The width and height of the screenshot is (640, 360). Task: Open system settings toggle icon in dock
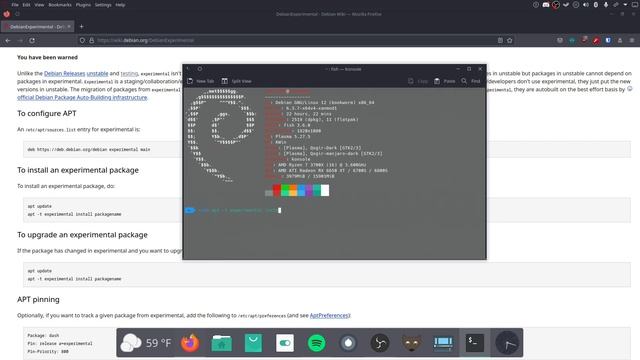coord(285,343)
